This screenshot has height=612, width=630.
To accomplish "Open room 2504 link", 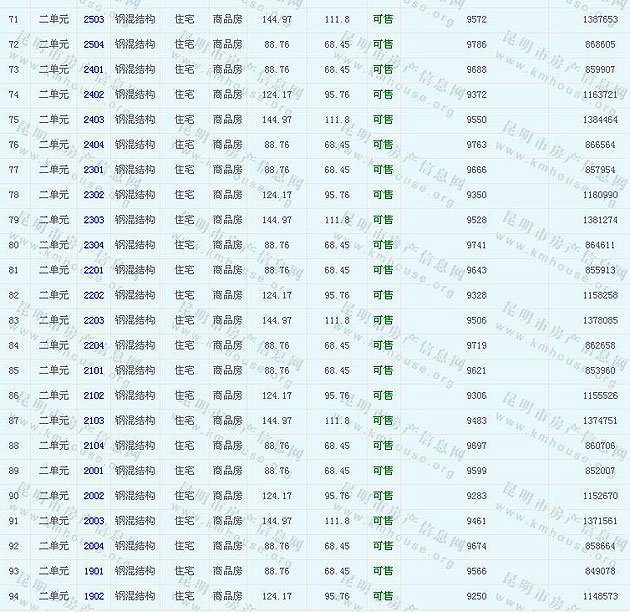I will click(x=93, y=45).
